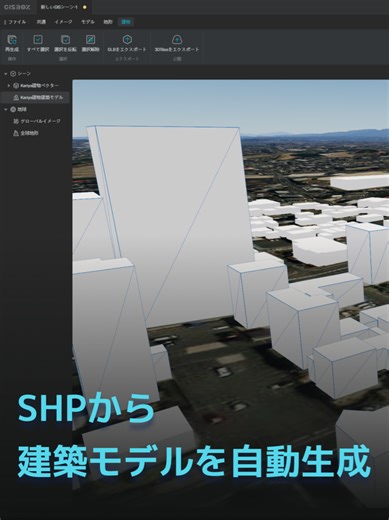Select the Kariya建物ベクター layer icon
Screen dimensions: 389x520
pos(16,86)
